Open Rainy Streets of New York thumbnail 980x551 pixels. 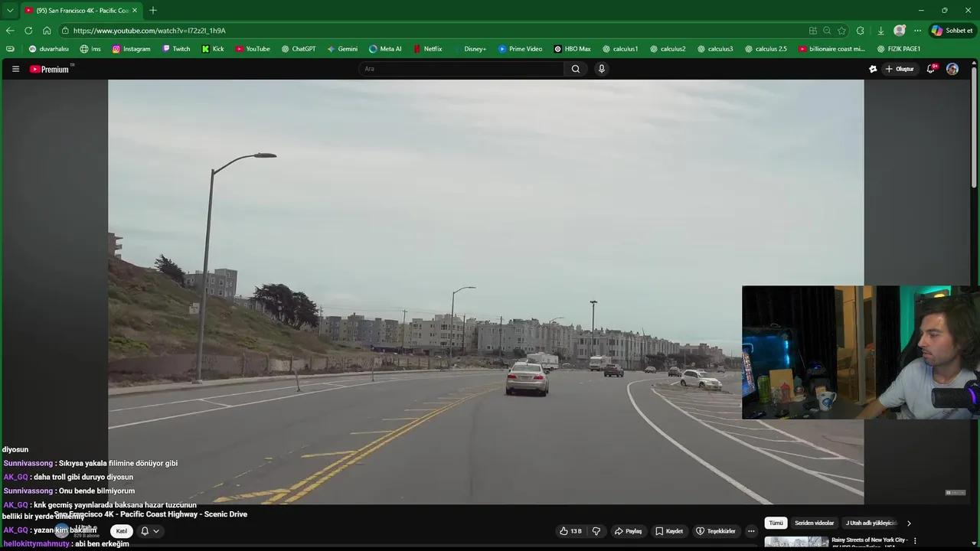(x=796, y=543)
